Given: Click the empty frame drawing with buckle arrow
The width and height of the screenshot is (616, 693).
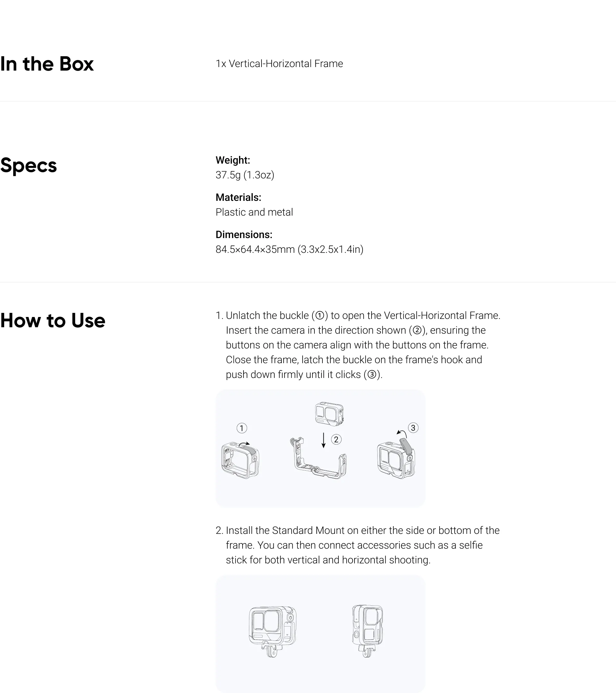Looking at the screenshot, I should [240, 460].
